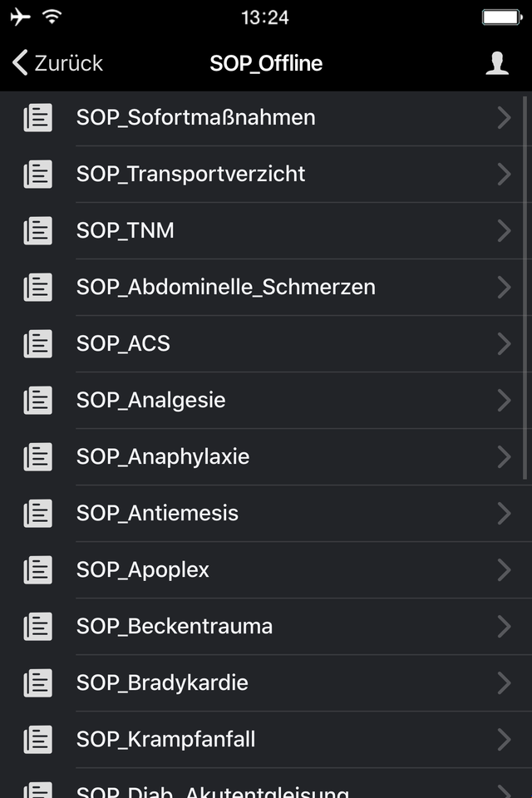Image resolution: width=532 pixels, height=798 pixels.
Task: Tap the document icon for SOP_Apoplex
Action: (37, 569)
